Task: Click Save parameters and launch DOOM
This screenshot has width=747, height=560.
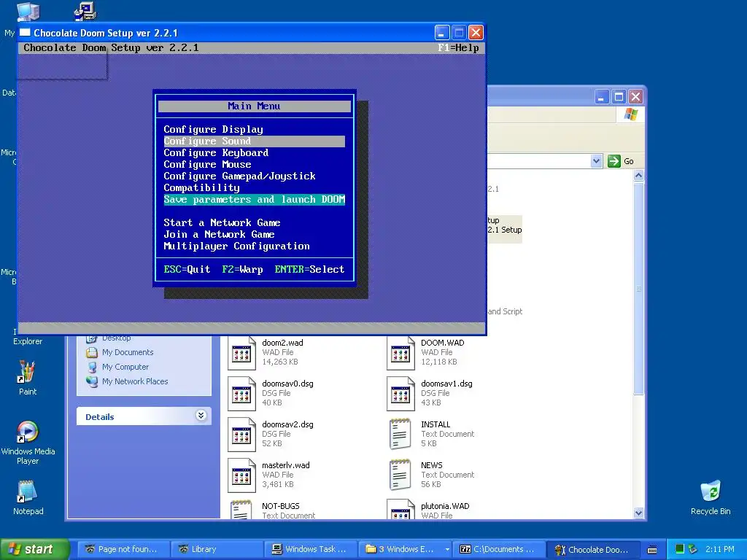Action: click(x=254, y=199)
